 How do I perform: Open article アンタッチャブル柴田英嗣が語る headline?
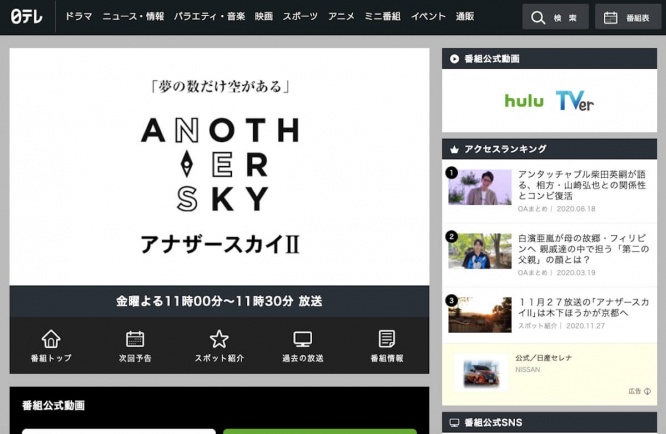coord(582,185)
